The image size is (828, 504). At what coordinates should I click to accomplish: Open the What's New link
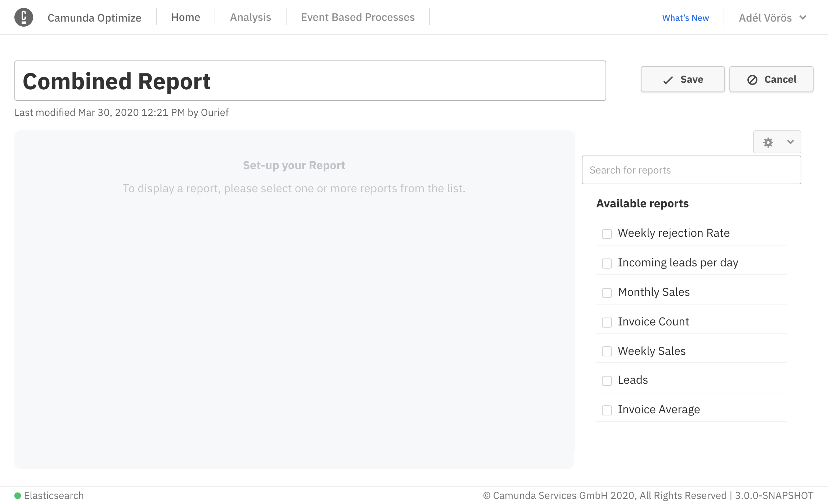(x=685, y=18)
